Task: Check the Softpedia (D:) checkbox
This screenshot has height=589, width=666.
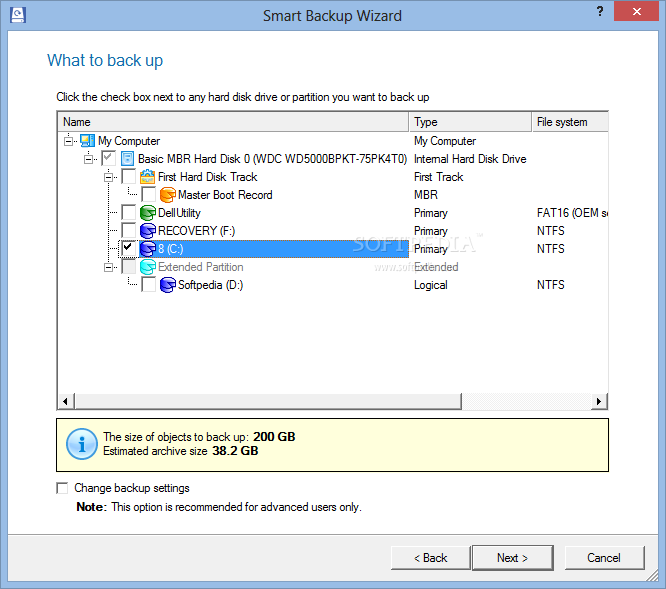Action: click(x=148, y=285)
